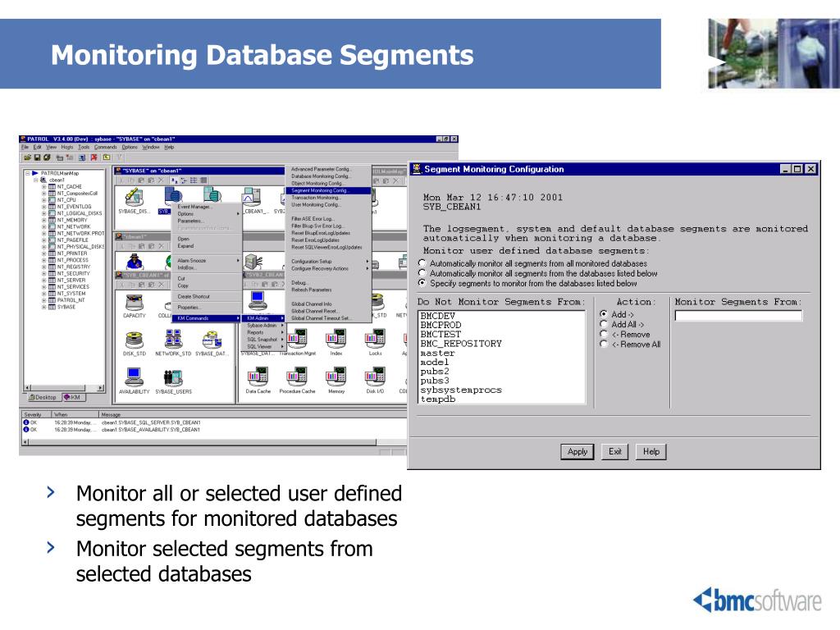Collapse the PATROLMainMap tree node

tap(28, 173)
